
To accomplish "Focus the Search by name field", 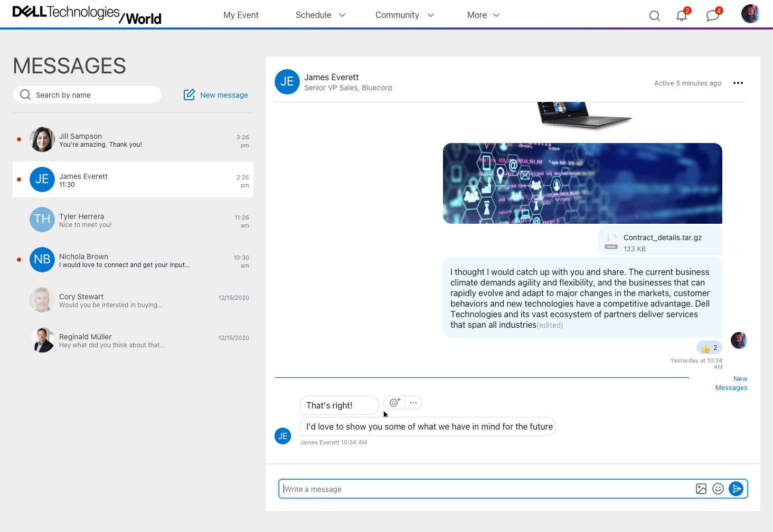I will click(x=87, y=95).
